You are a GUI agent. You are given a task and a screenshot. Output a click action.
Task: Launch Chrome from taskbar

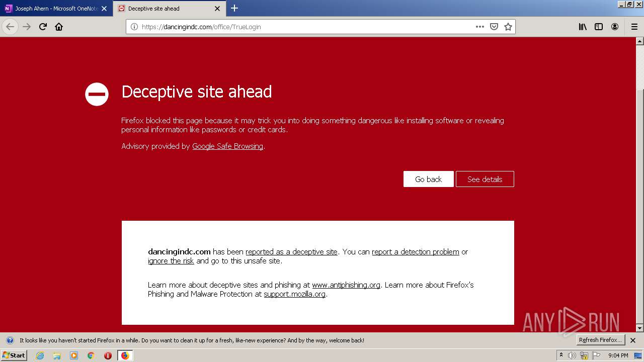coord(91,355)
